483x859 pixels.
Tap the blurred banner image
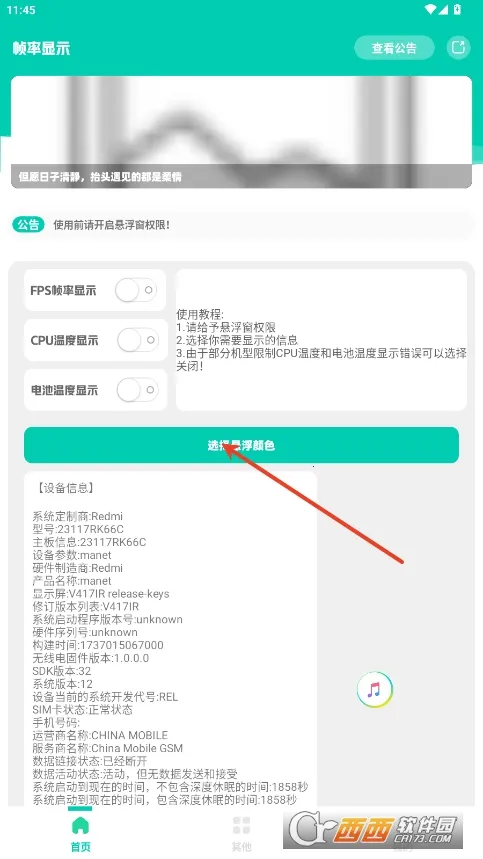(x=242, y=132)
